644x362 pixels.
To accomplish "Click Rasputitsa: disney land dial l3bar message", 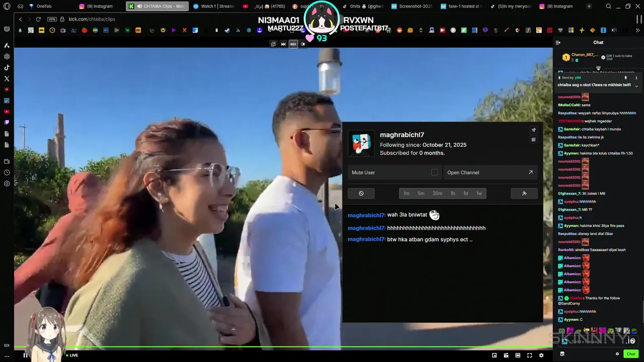I will point(585,234).
